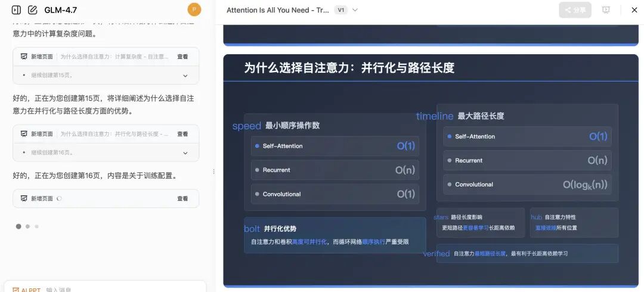Select Convolutional row under 最小顺序操作数
The image size is (644, 292).
[x=335, y=194]
